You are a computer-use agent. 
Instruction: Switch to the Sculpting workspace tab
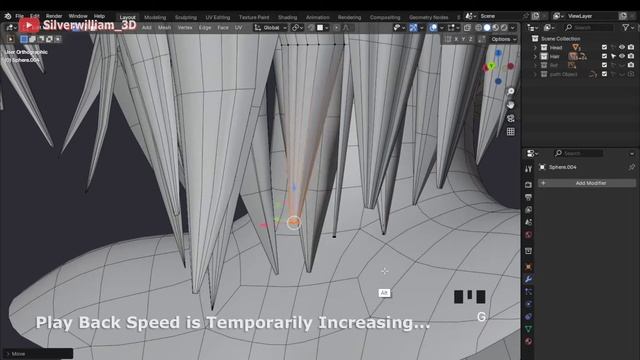[186, 17]
